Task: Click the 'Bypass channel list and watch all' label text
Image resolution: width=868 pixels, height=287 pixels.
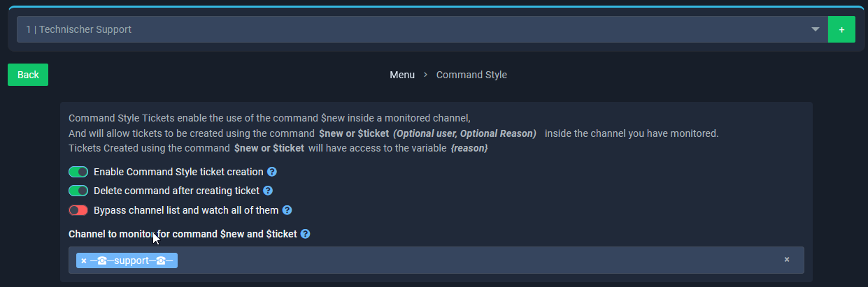Action: pos(186,210)
